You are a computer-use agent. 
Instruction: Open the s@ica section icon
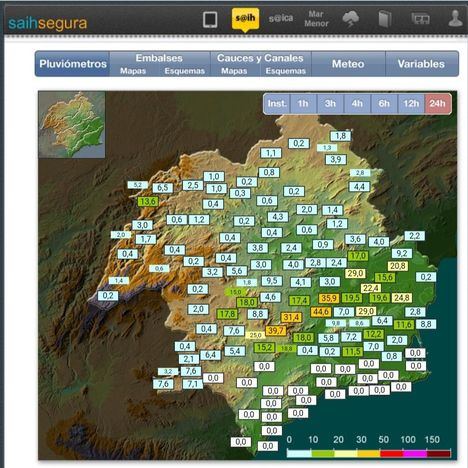[x=281, y=18]
